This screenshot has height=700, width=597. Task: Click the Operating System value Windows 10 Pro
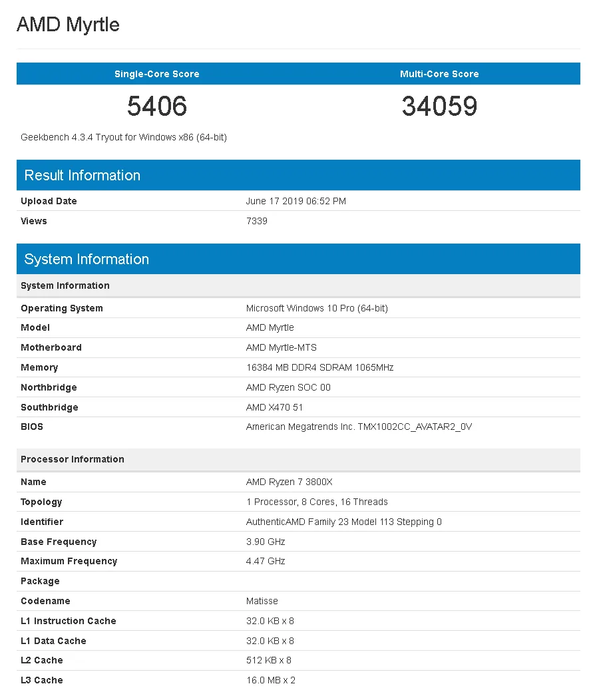pyautogui.click(x=317, y=308)
